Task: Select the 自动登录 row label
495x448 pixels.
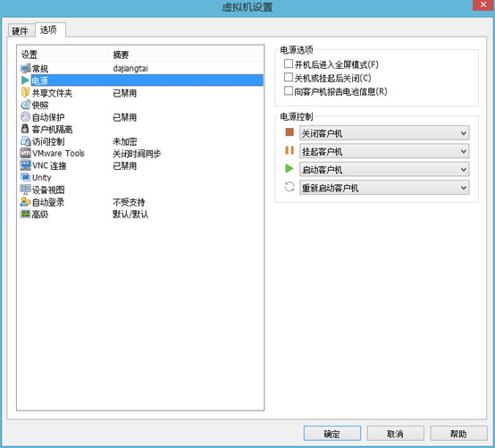Action: (x=48, y=202)
